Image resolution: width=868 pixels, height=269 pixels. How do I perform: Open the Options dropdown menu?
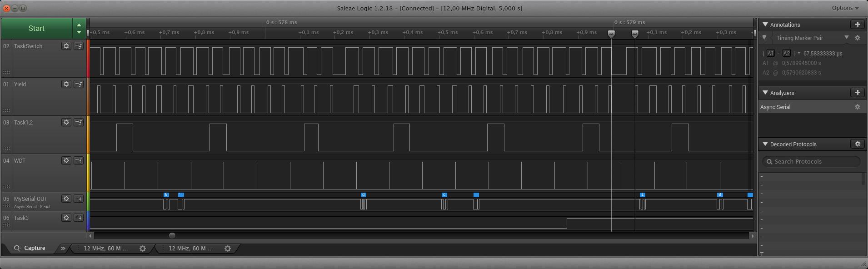[845, 8]
